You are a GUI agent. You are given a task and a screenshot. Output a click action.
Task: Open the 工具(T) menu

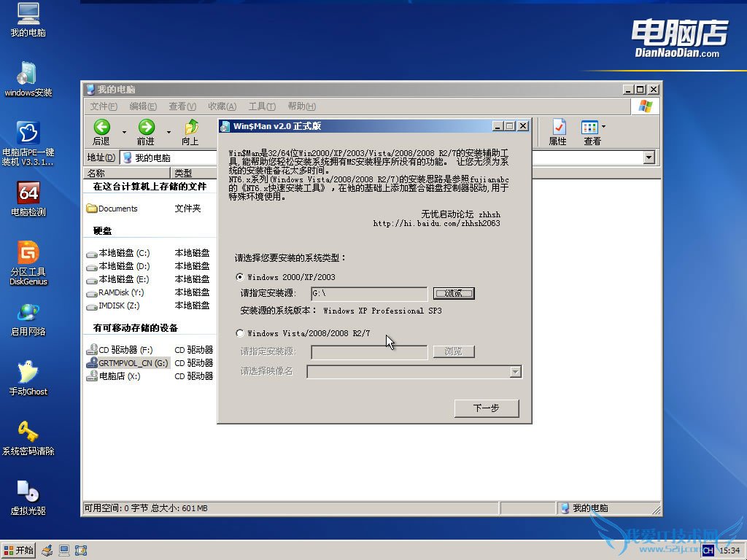coord(262,106)
